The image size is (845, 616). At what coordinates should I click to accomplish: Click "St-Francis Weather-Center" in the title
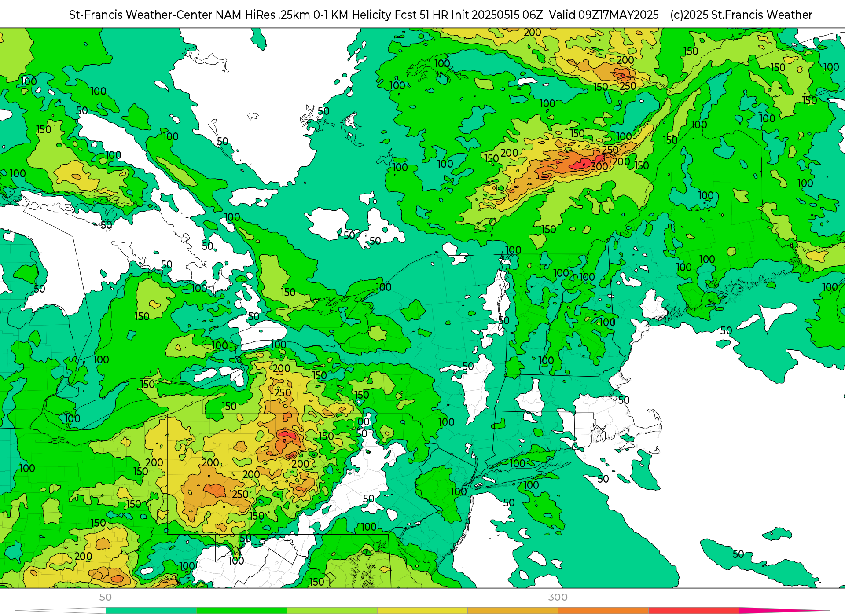(x=140, y=15)
